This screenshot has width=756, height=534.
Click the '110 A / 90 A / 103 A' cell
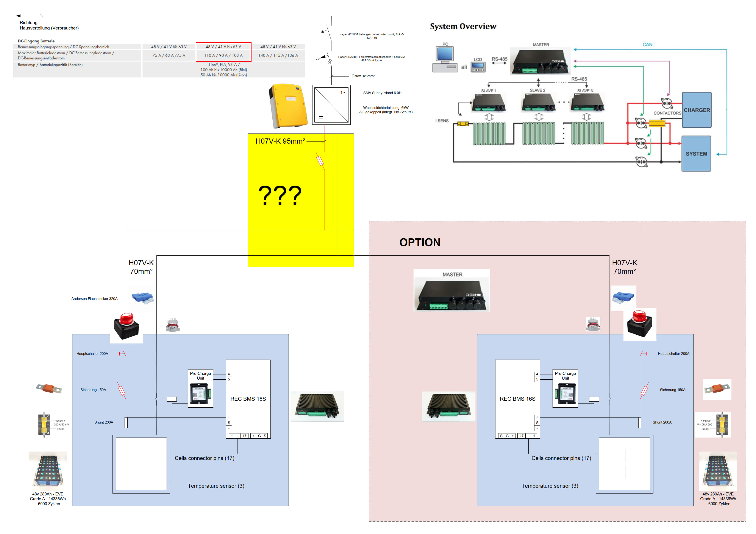click(223, 55)
